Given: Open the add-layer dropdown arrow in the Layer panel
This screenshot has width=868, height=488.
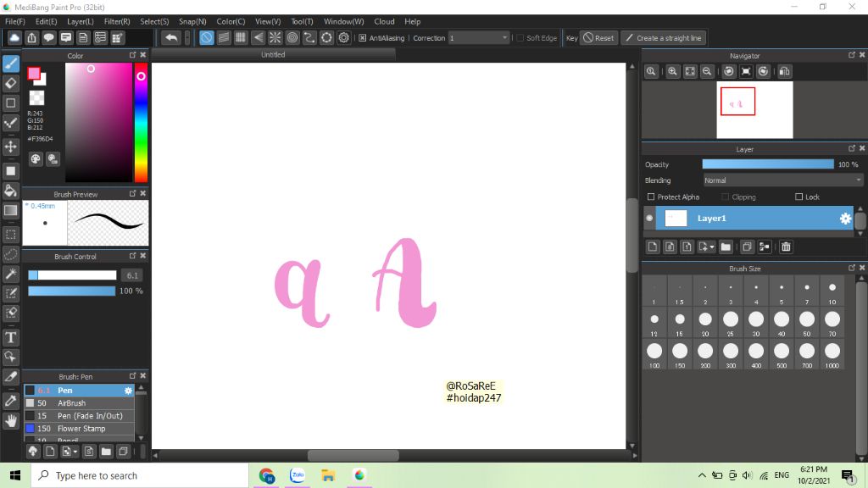Looking at the screenshot, I should pyautogui.click(x=712, y=247).
